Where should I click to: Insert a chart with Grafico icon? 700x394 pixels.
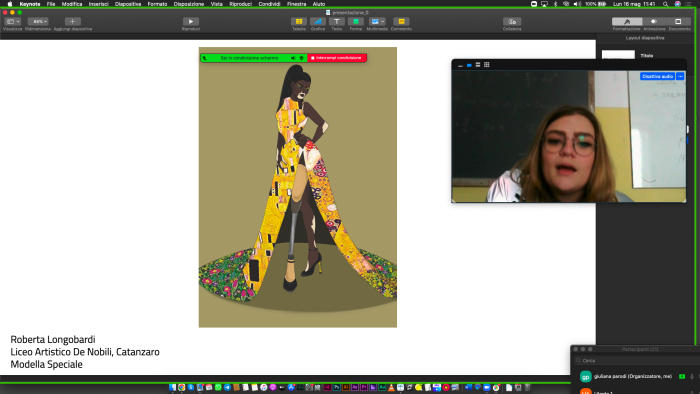[318, 21]
